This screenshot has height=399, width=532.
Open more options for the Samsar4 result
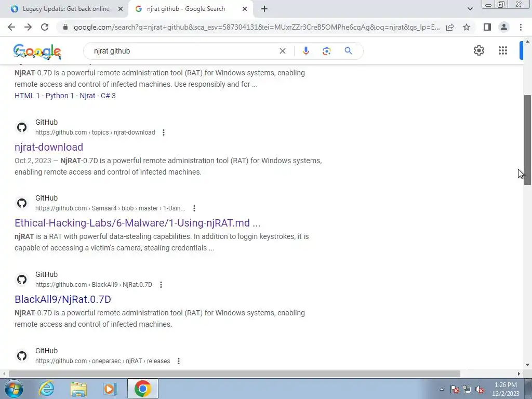tap(194, 208)
